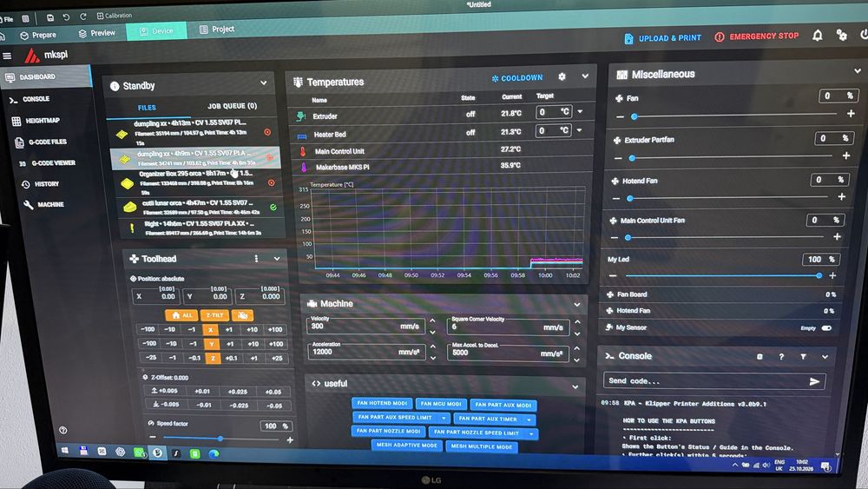Click the redo arrow icon
Image resolution: width=868 pixels, height=489 pixels.
82,17
